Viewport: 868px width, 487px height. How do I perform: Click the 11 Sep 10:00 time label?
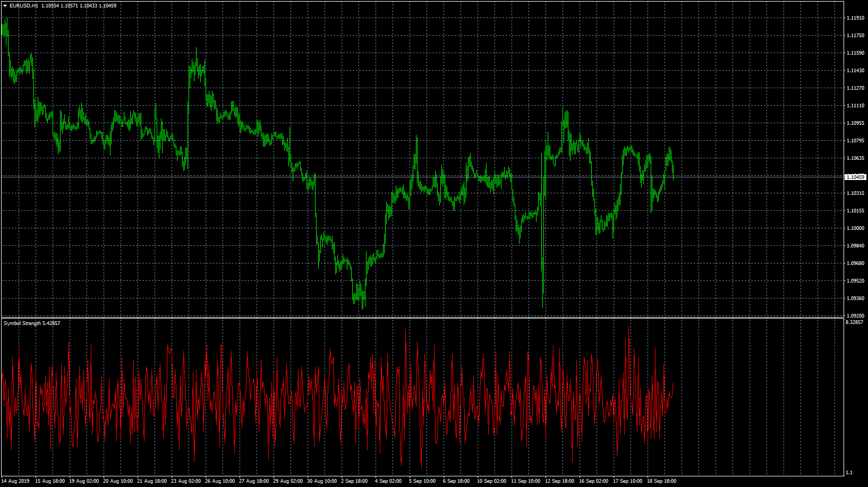coord(526,481)
